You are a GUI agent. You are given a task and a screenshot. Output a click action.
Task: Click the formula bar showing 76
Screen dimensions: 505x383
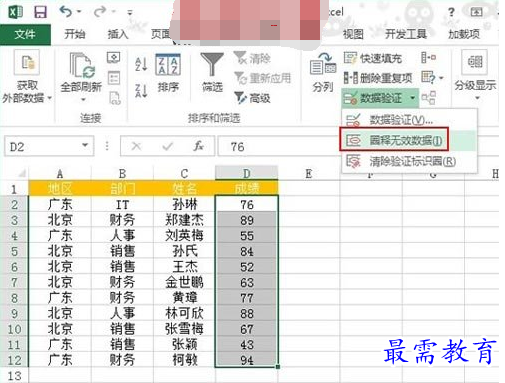(x=278, y=146)
